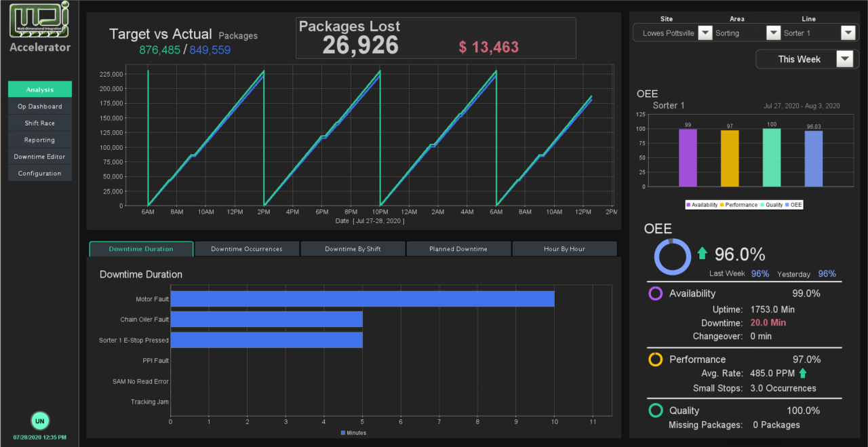Open the Line dropdown showing Sorter 1
Image resolution: width=868 pixels, height=447 pixels.
point(848,33)
